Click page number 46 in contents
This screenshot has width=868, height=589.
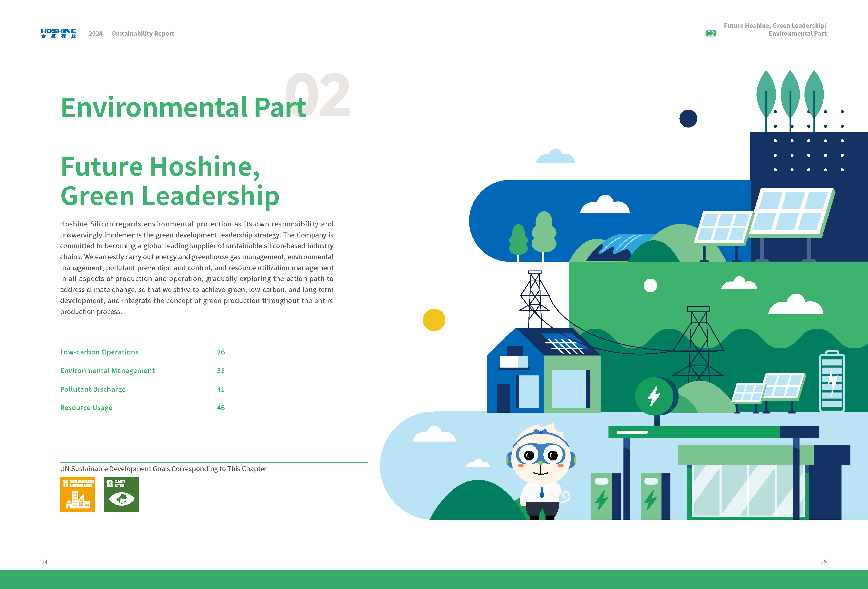pyautogui.click(x=221, y=407)
